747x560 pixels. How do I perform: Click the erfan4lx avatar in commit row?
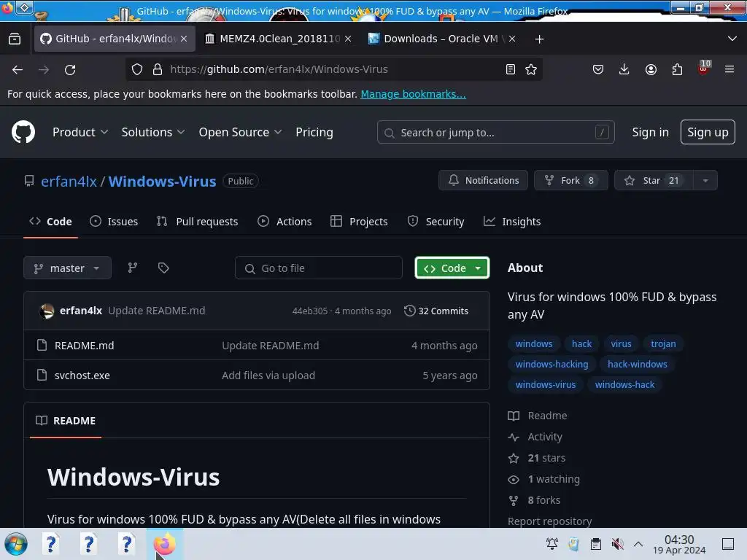pos(47,311)
